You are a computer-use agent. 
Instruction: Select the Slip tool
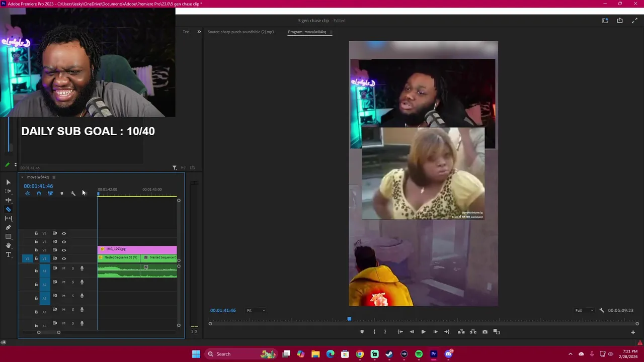pyautogui.click(x=8, y=218)
